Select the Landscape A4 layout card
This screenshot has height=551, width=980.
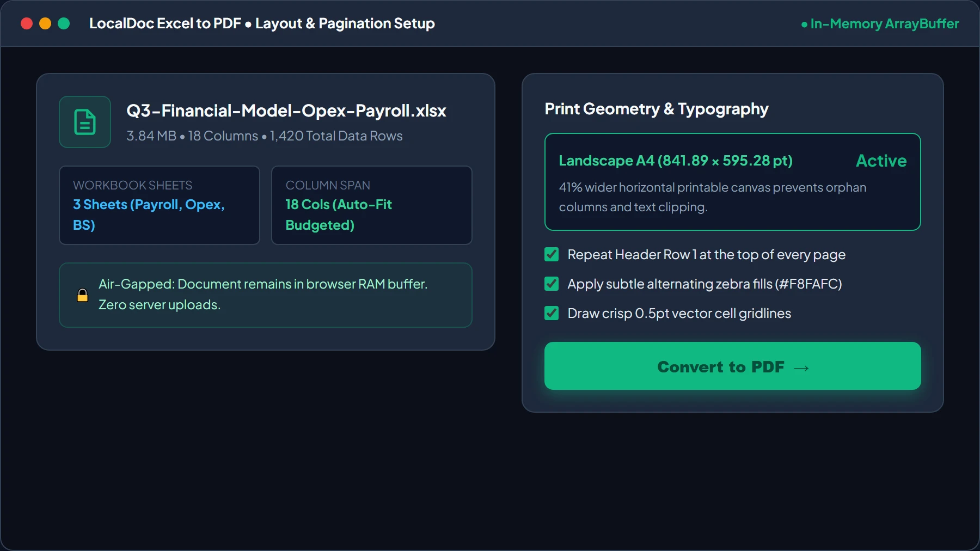733,182
